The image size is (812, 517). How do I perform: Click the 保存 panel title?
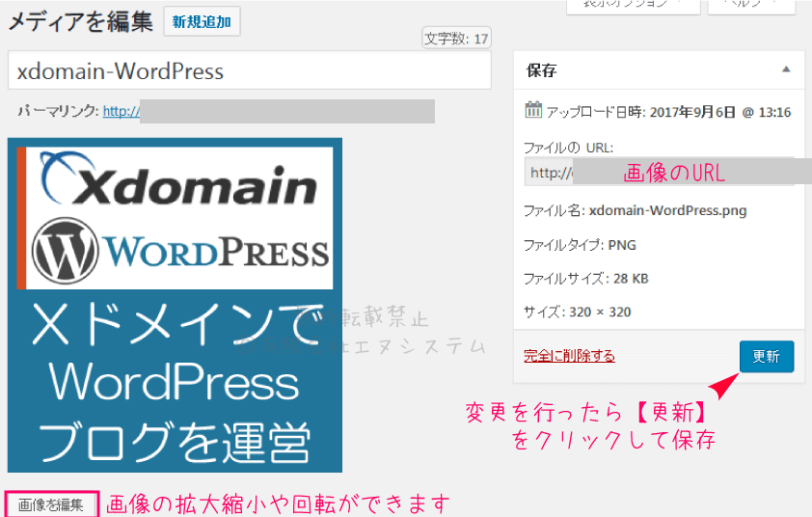[x=541, y=70]
